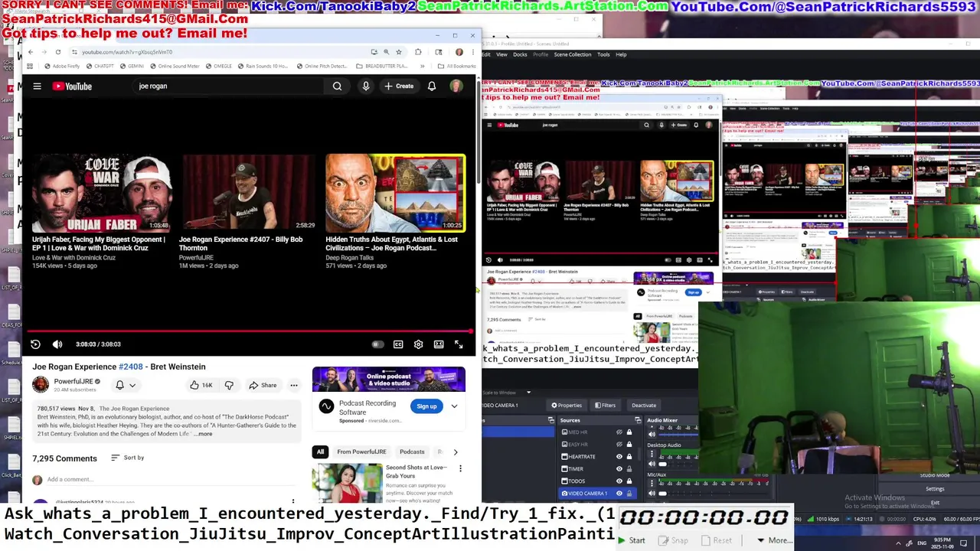Show the hidden MED HR source

[619, 432]
